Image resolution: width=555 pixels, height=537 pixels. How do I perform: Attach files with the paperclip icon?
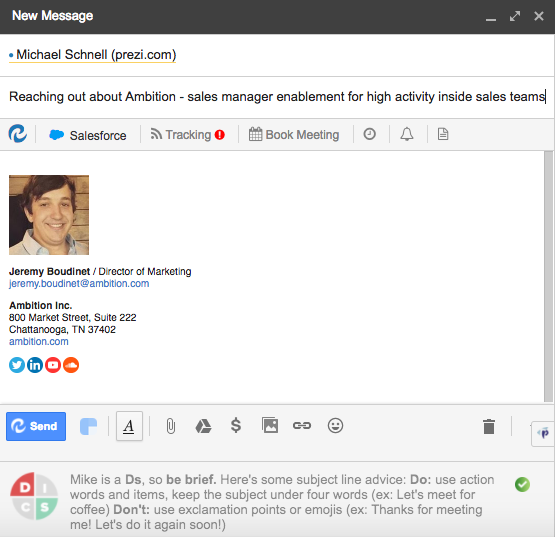(x=171, y=426)
